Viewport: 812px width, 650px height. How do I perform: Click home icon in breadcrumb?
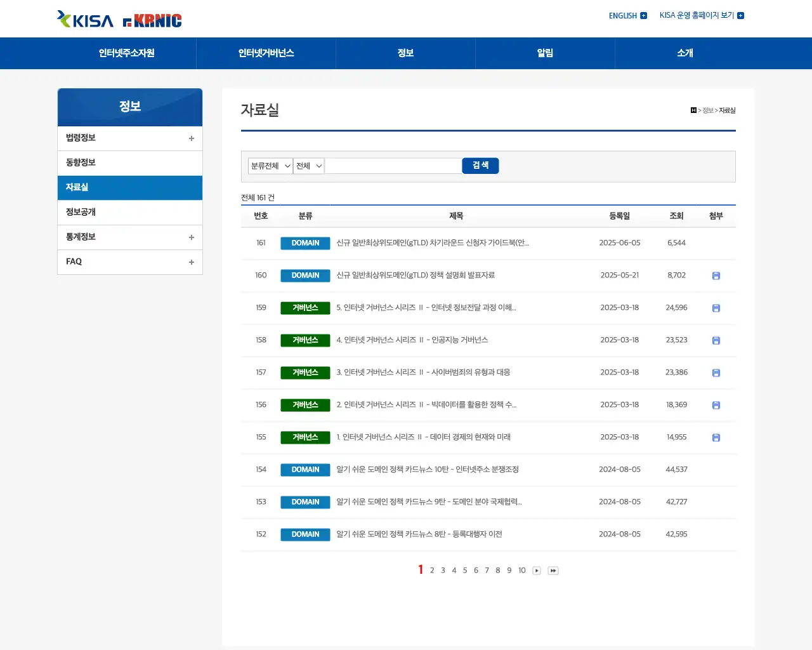693,110
